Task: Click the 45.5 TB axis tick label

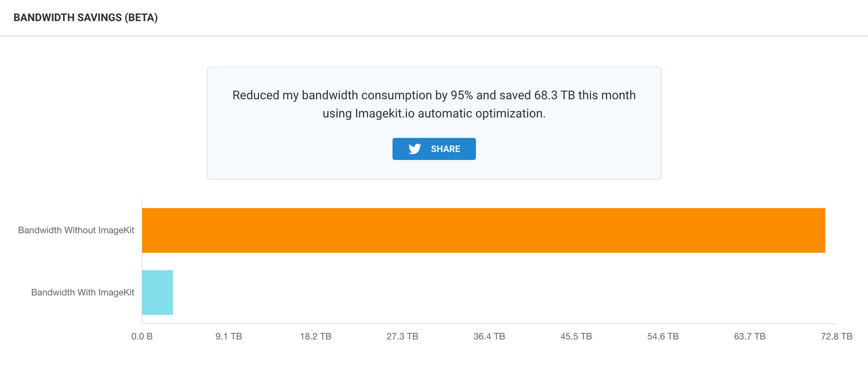Action: tap(576, 336)
